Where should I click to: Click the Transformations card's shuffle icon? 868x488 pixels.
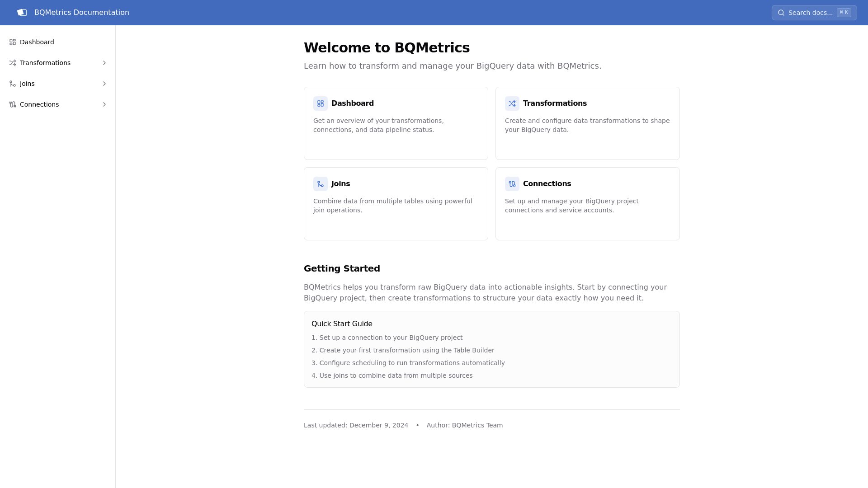tap(512, 103)
